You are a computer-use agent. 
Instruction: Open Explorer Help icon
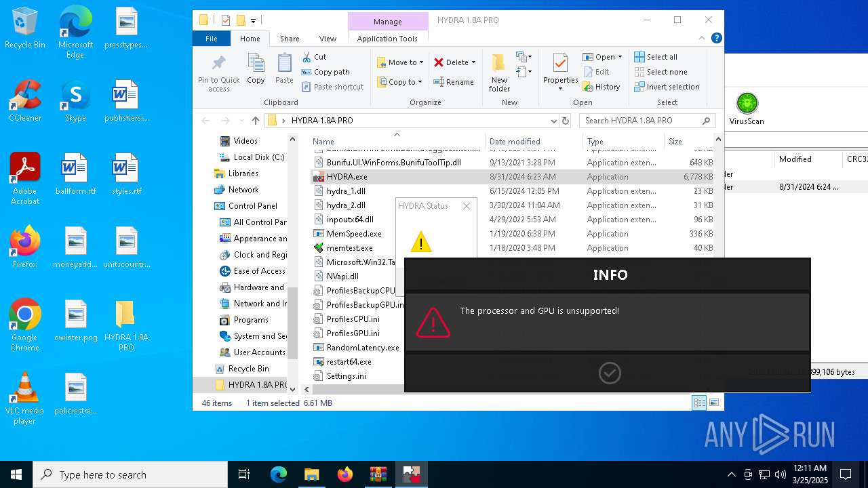[716, 39]
